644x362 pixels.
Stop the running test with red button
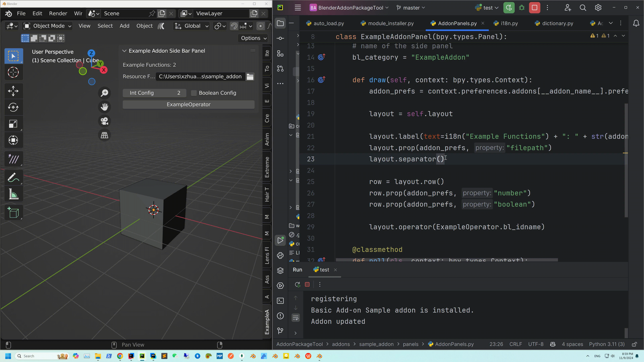tap(534, 8)
